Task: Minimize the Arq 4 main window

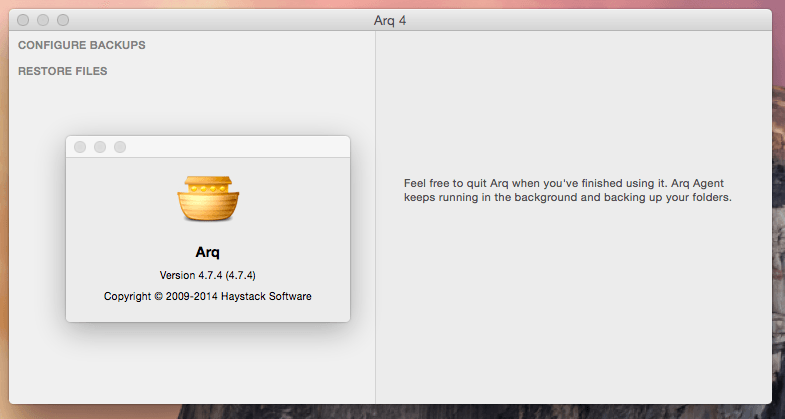Action: point(43,20)
